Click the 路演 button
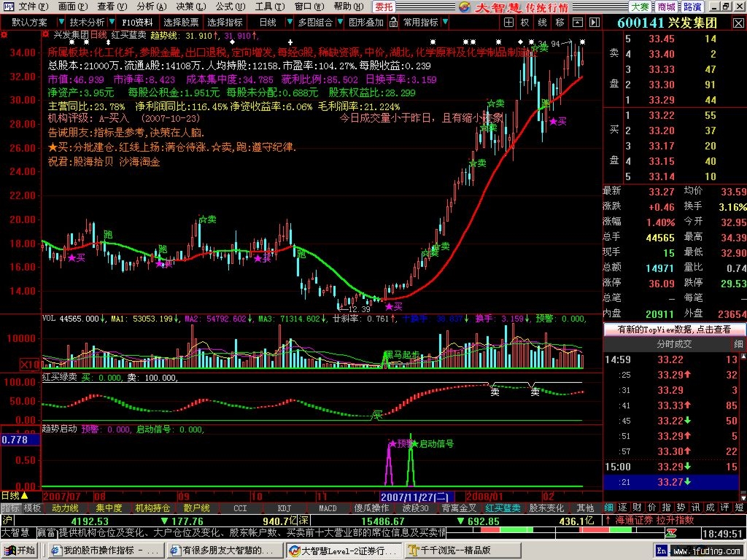 coord(692,7)
